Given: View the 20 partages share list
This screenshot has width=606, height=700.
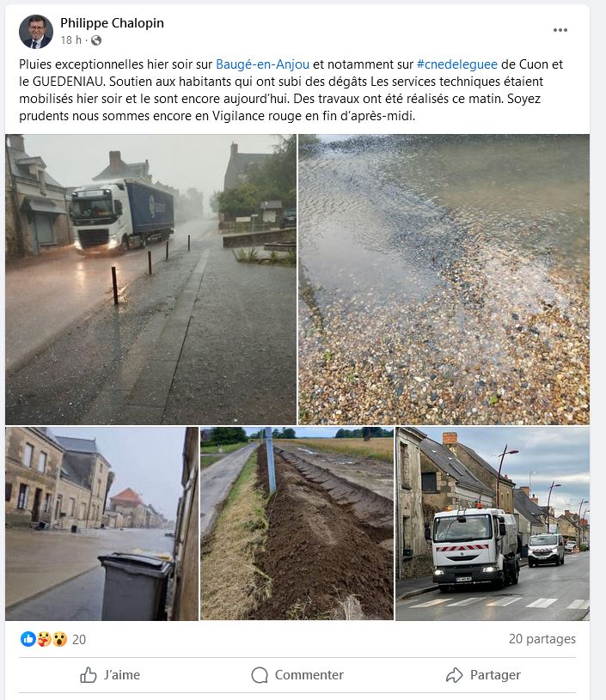Looking at the screenshot, I should coord(542,639).
